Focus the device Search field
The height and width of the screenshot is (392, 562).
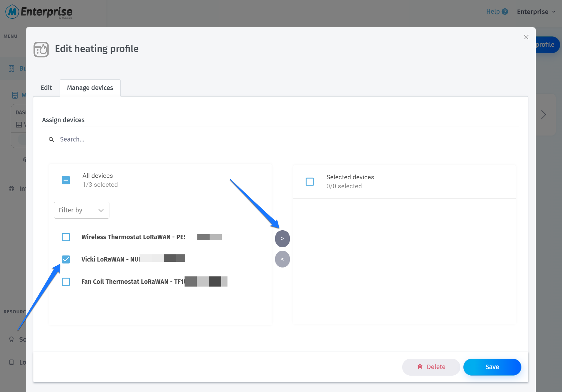click(149, 139)
